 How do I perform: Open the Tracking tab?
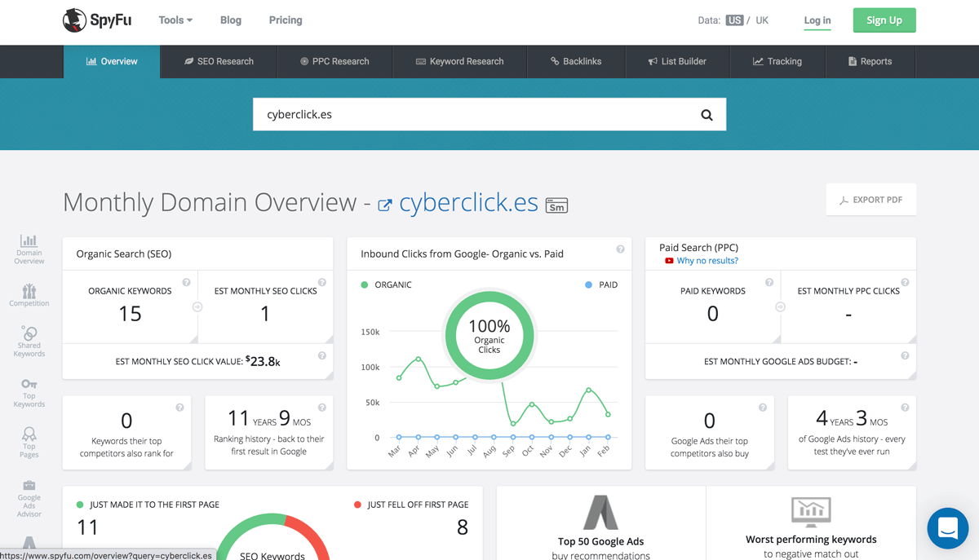point(777,61)
